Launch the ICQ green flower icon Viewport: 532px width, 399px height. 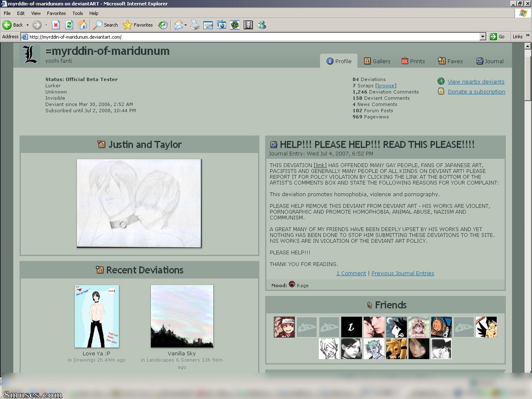(x=235, y=25)
